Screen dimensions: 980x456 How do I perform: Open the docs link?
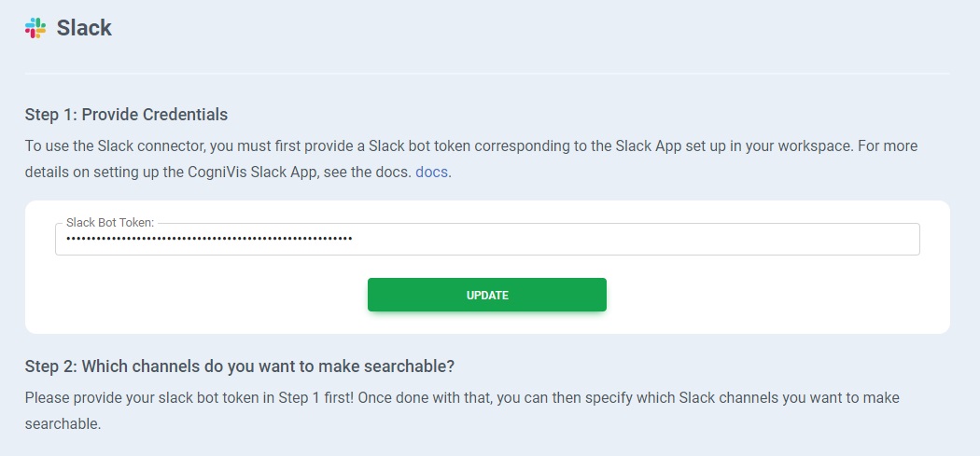click(x=431, y=173)
